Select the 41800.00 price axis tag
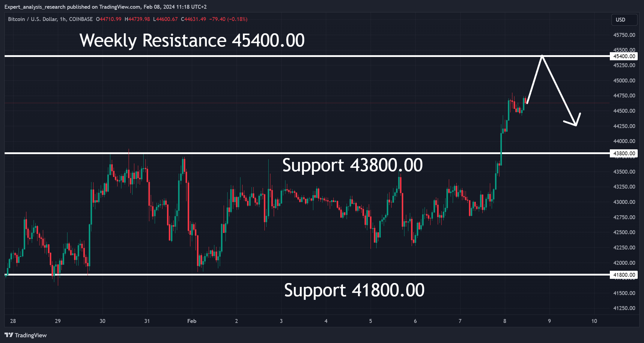 click(x=624, y=275)
